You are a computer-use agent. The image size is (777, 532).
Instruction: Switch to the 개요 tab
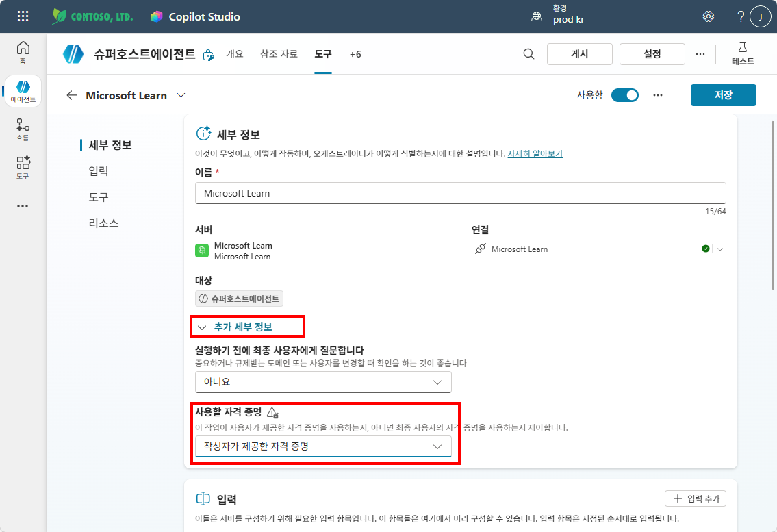click(x=235, y=54)
